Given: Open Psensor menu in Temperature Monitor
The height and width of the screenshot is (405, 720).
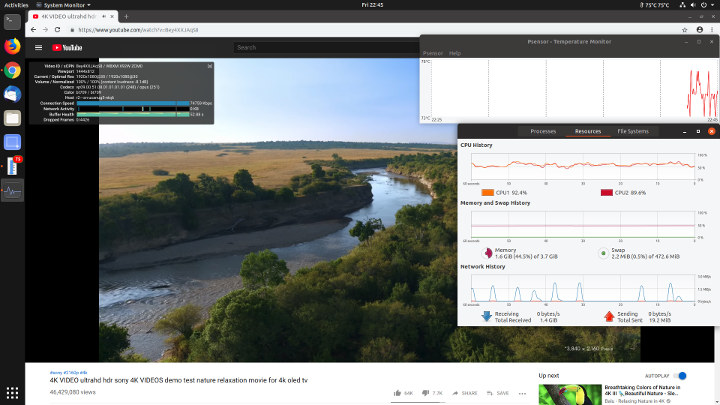Looking at the screenshot, I should tap(433, 53).
